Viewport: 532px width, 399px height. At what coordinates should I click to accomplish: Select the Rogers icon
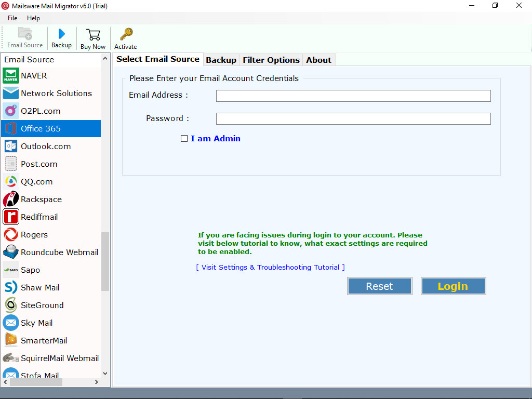pyautogui.click(x=11, y=234)
